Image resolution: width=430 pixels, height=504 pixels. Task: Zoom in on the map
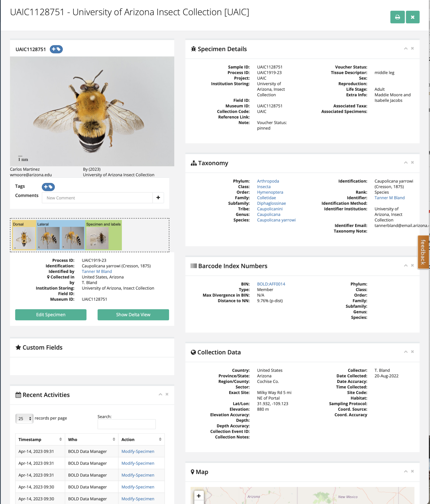[199, 496]
